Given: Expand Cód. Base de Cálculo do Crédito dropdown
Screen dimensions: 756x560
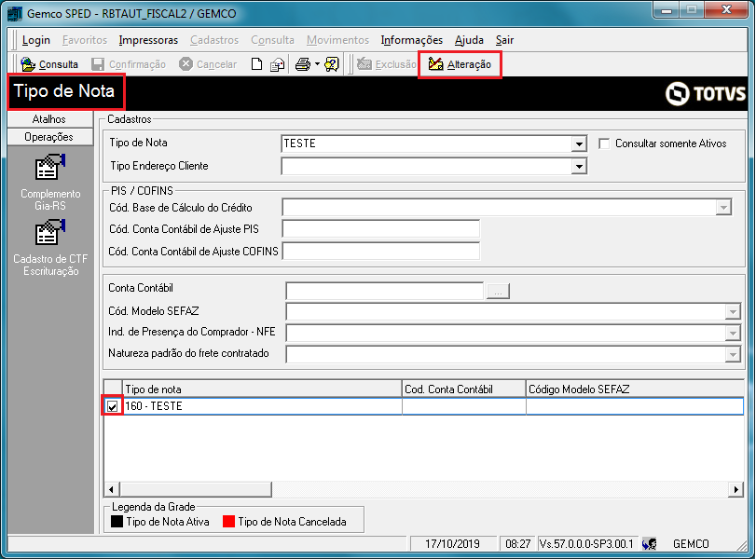Looking at the screenshot, I should coord(723,208).
